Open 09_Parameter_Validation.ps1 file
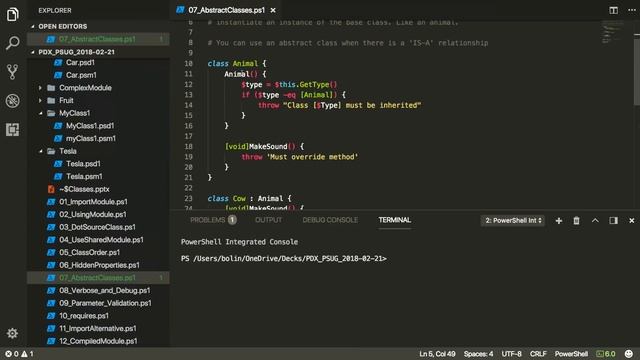The width and height of the screenshot is (640, 360). pyautogui.click(x=105, y=303)
